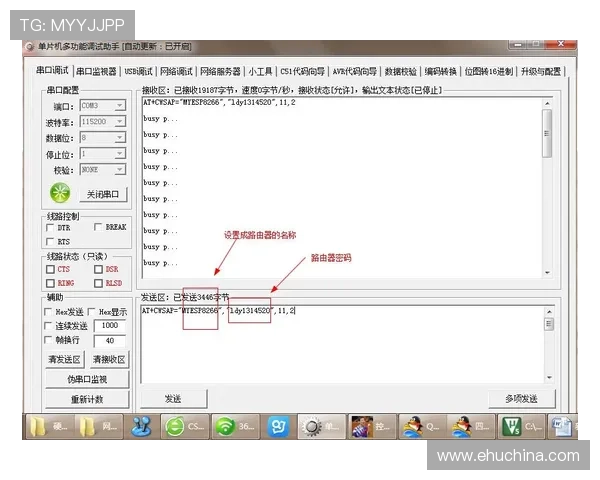
Task: Switch to the 小工具 tab
Action: click(261, 71)
